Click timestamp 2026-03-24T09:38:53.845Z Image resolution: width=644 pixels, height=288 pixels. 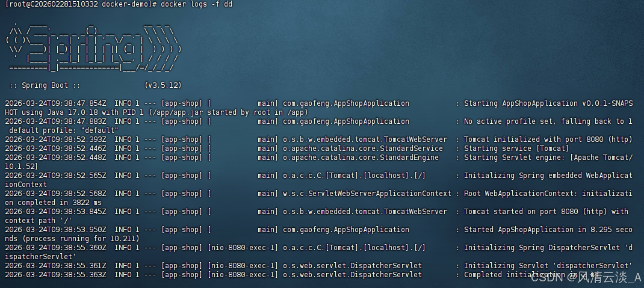pyautogui.click(x=55, y=212)
